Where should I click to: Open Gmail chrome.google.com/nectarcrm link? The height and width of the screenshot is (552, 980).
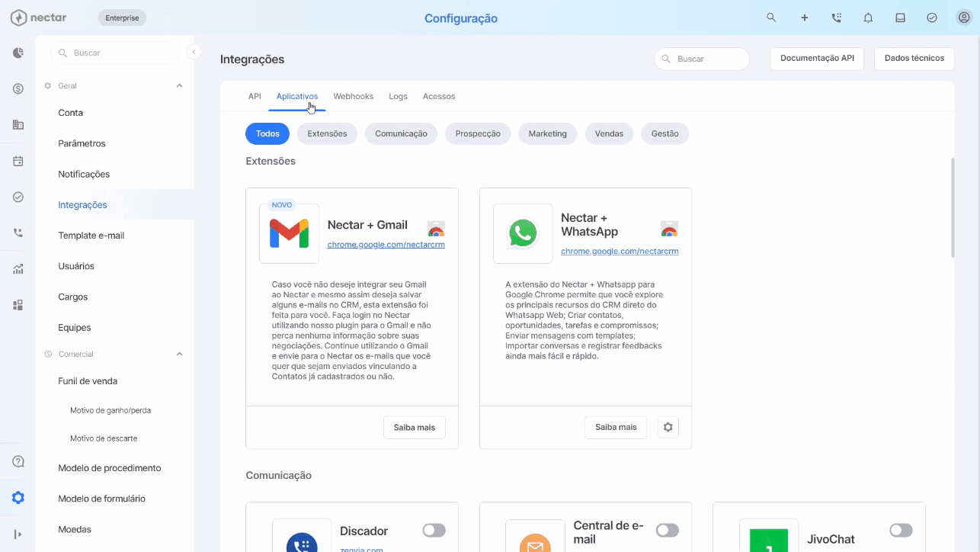tap(386, 245)
